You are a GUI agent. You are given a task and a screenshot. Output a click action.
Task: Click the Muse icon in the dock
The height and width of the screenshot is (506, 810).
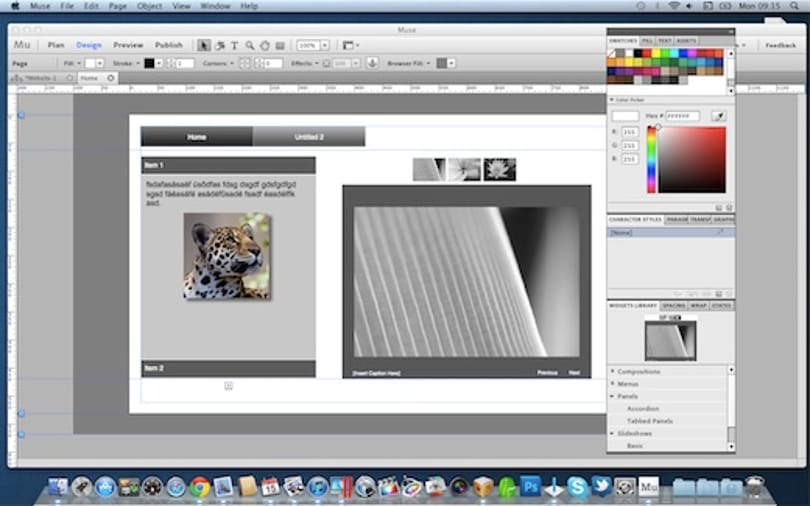(648, 486)
